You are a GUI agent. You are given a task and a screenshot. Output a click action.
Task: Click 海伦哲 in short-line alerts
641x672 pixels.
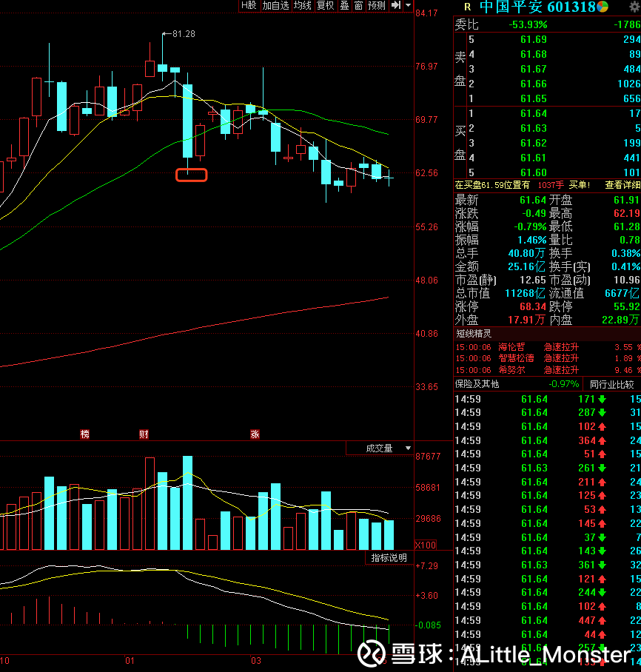pos(511,346)
